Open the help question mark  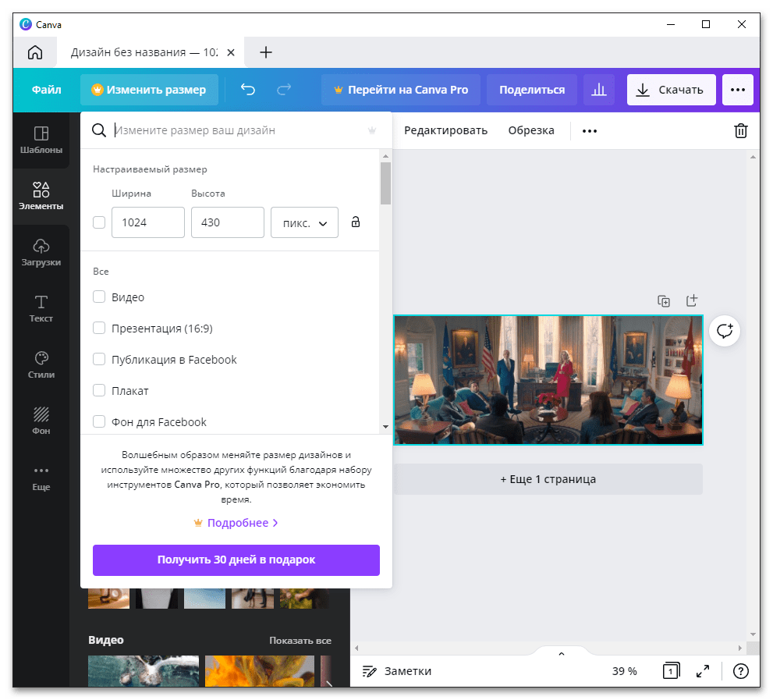coord(740,671)
